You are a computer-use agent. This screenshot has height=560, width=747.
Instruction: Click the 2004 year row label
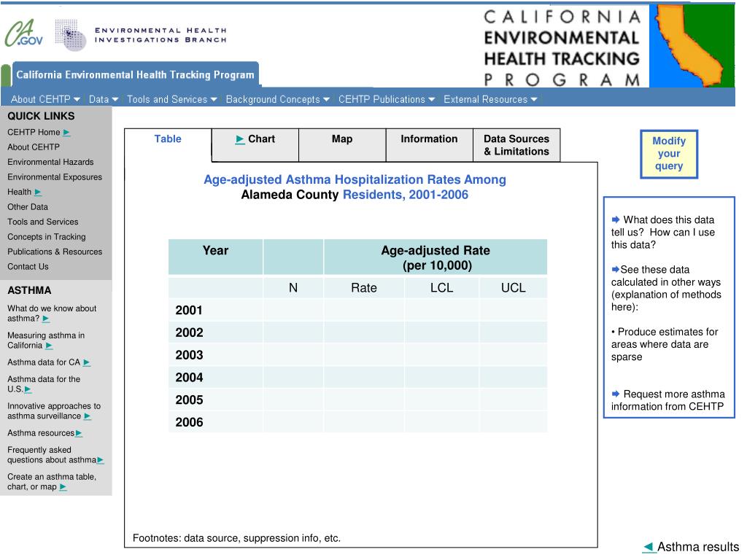click(189, 378)
